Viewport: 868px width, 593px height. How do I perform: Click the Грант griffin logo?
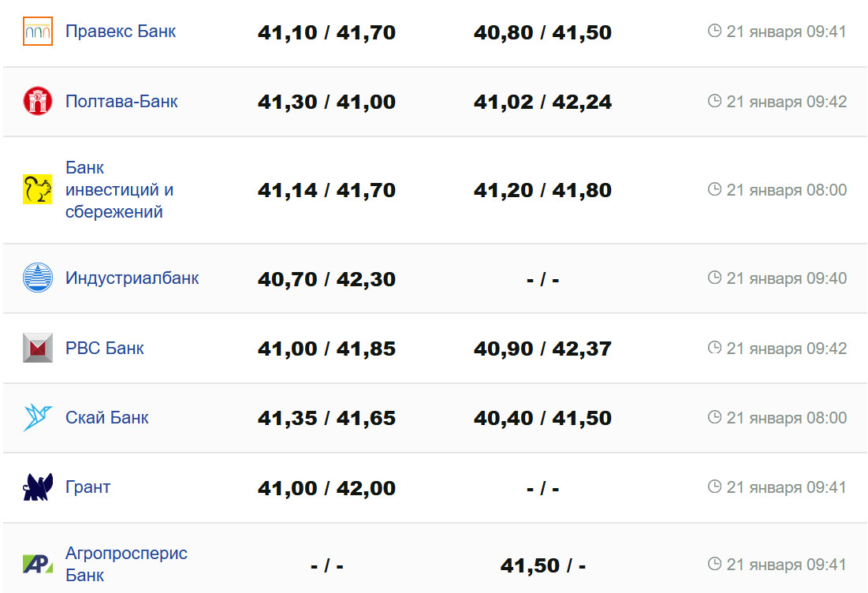coord(38,487)
